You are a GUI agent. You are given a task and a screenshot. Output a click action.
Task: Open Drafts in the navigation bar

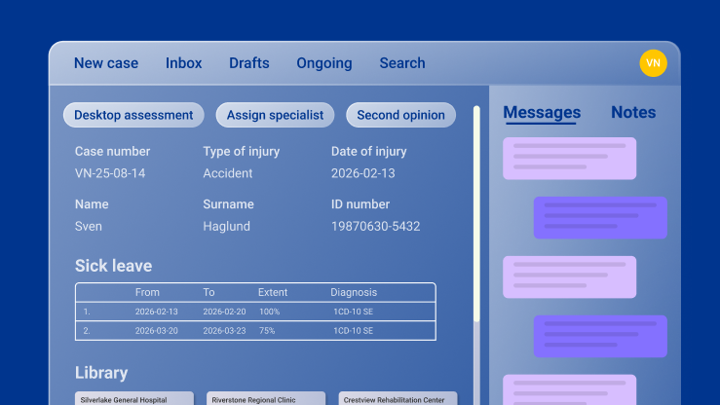[x=249, y=63]
